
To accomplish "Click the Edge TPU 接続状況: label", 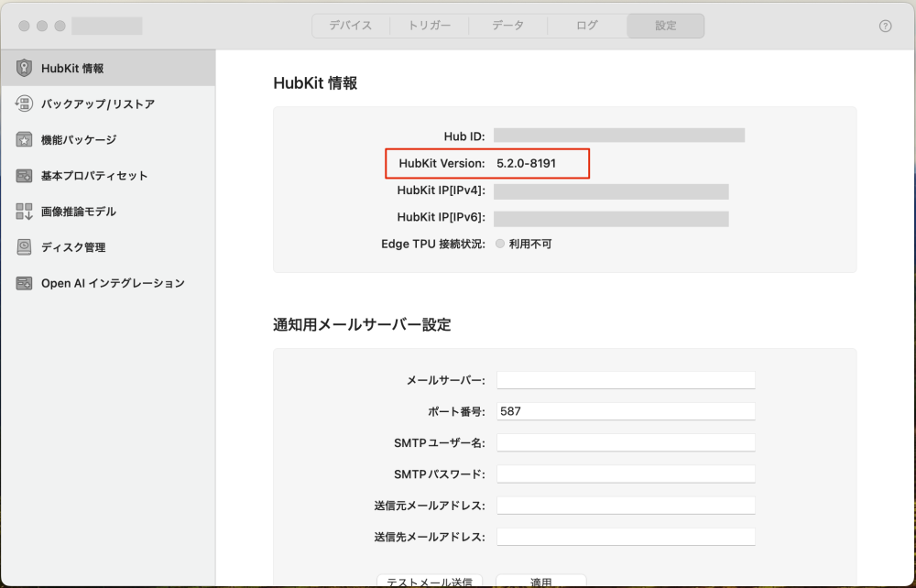I will [433, 244].
